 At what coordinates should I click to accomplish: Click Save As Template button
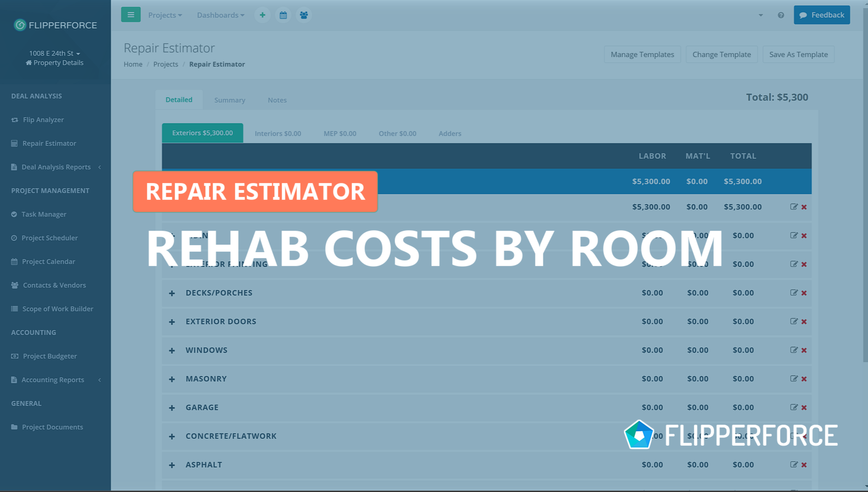click(x=798, y=54)
